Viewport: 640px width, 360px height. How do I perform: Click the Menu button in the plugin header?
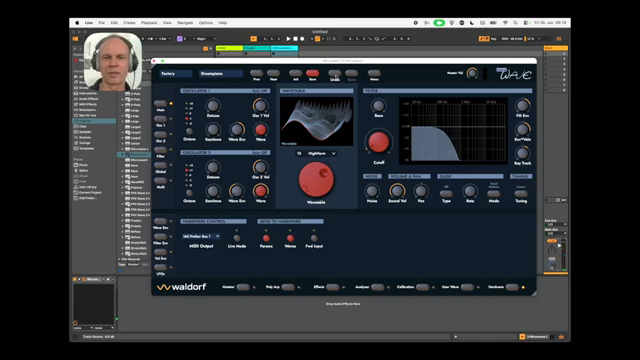(x=374, y=73)
